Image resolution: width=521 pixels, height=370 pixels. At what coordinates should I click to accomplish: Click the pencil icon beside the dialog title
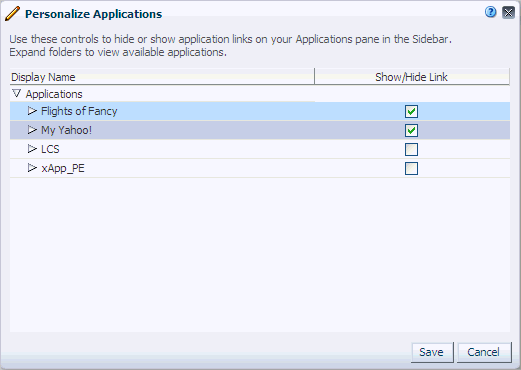[13, 14]
